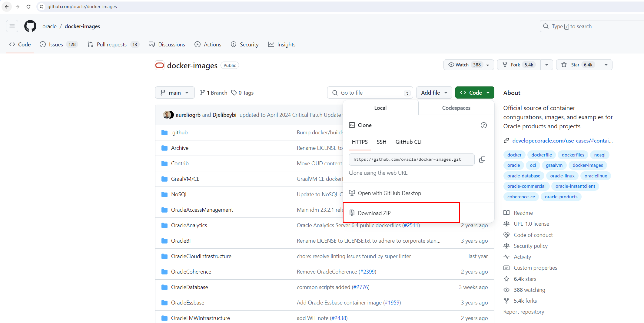Open the UPL-1.0 license link
This screenshot has height=323, width=644.
531,224
